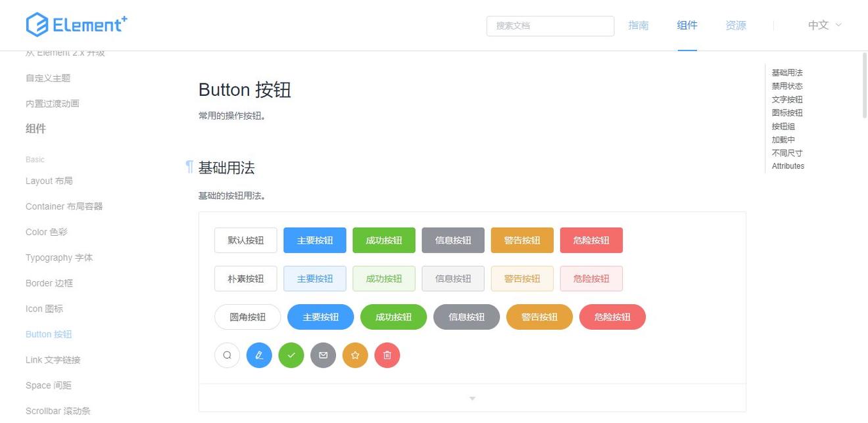Click the 搜索文档 search input field
The height and width of the screenshot is (423, 868).
pyautogui.click(x=550, y=26)
